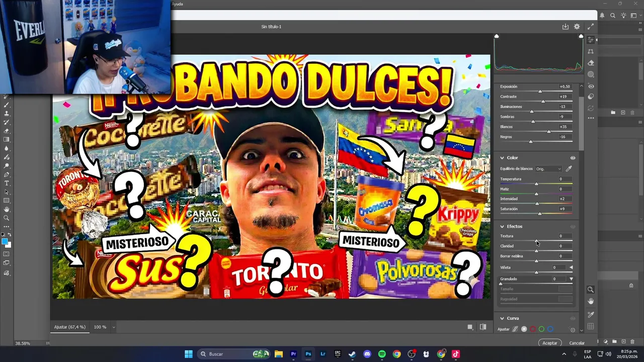
Task: Select the blue curve channel
Action: (550, 329)
